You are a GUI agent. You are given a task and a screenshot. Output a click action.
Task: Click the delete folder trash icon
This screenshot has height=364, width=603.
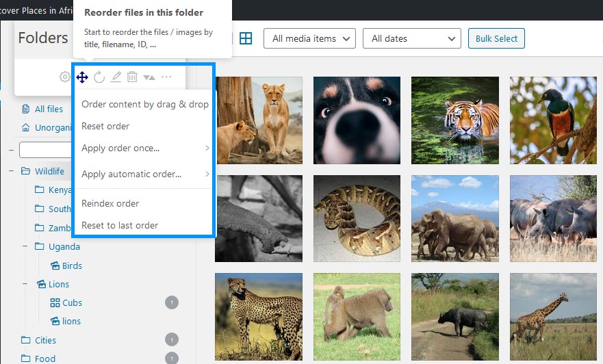click(132, 77)
